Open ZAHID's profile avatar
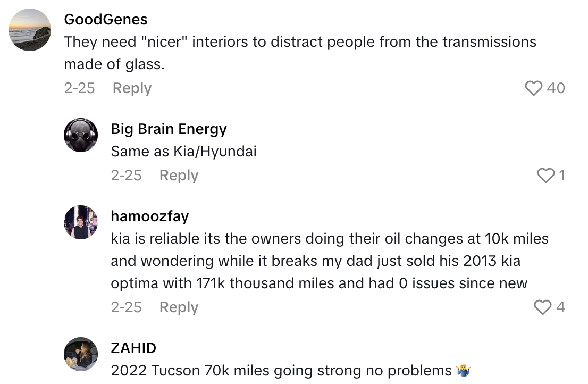This screenshot has width=588, height=384. tap(81, 354)
